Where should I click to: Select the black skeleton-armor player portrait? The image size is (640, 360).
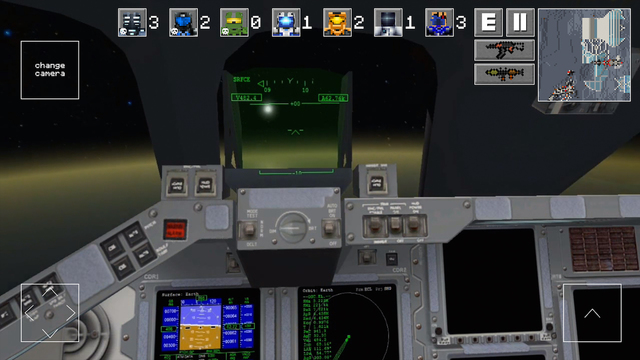[x=132, y=22]
